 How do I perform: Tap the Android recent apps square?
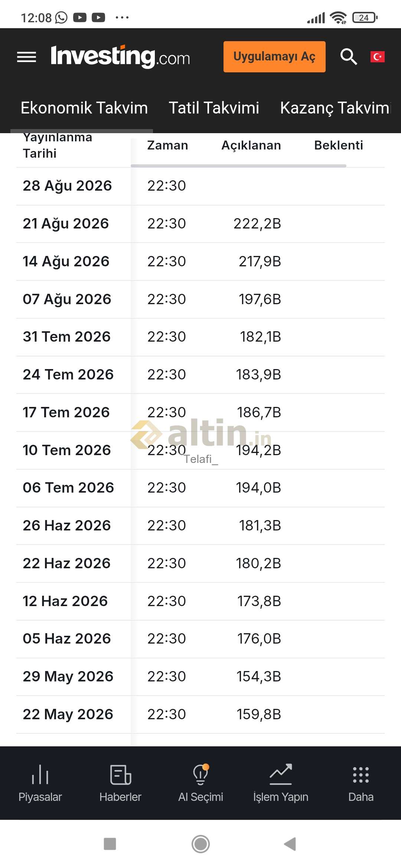pos(110,844)
